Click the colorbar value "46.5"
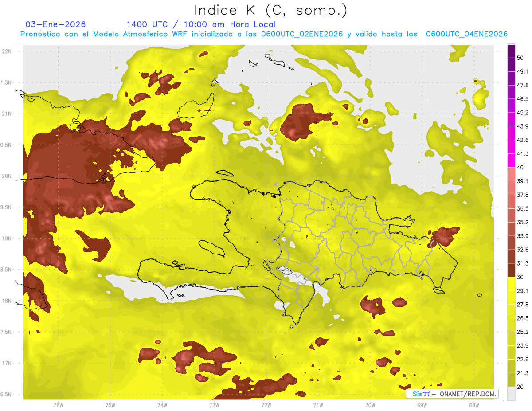Image resolution: width=532 pixels, height=411 pixels. click(523, 99)
